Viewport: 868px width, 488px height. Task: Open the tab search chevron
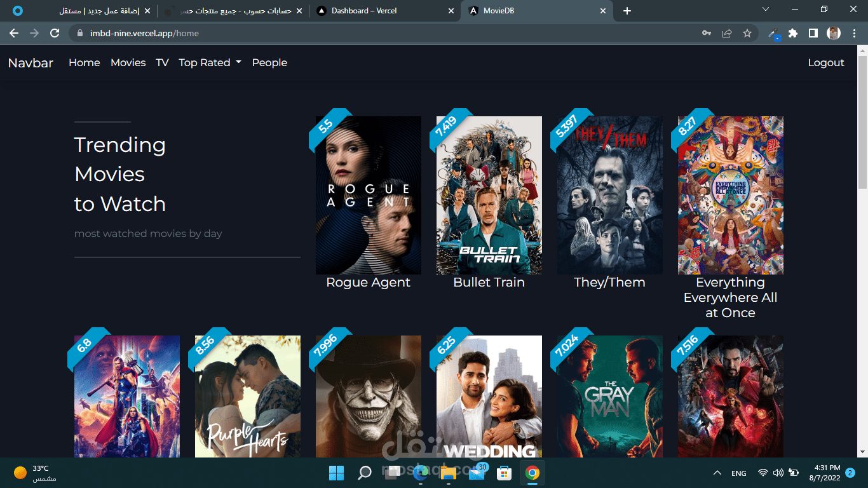[x=766, y=10]
